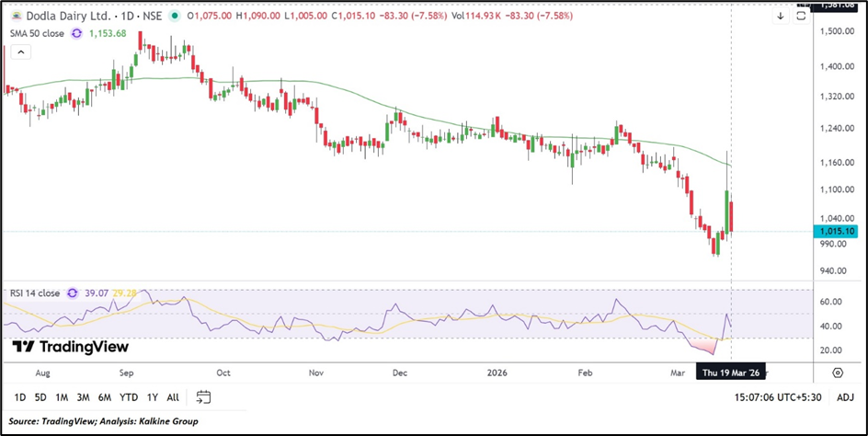Screen dimensions: 868x436
Task: Click the SMA 50 indicator refresh icon
Action: point(76,32)
